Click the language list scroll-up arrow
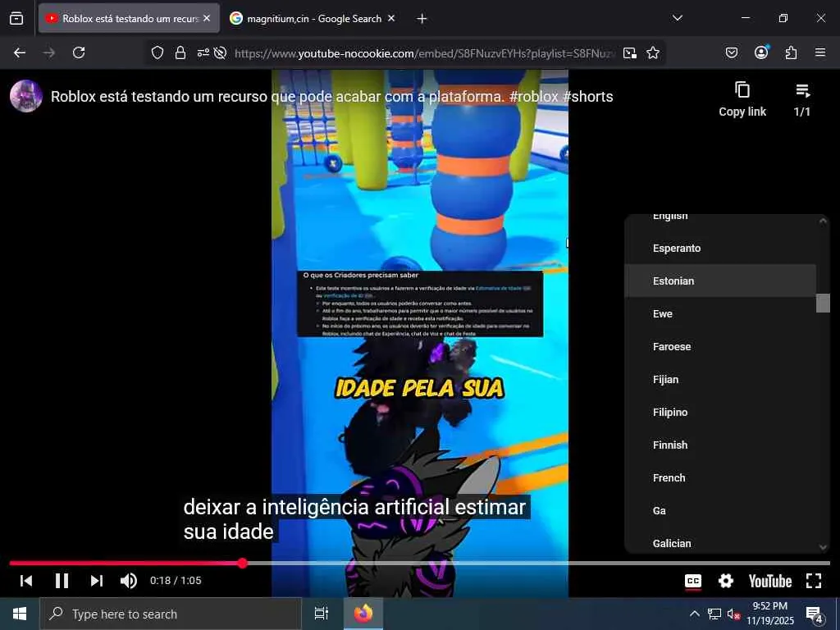 [x=823, y=221]
